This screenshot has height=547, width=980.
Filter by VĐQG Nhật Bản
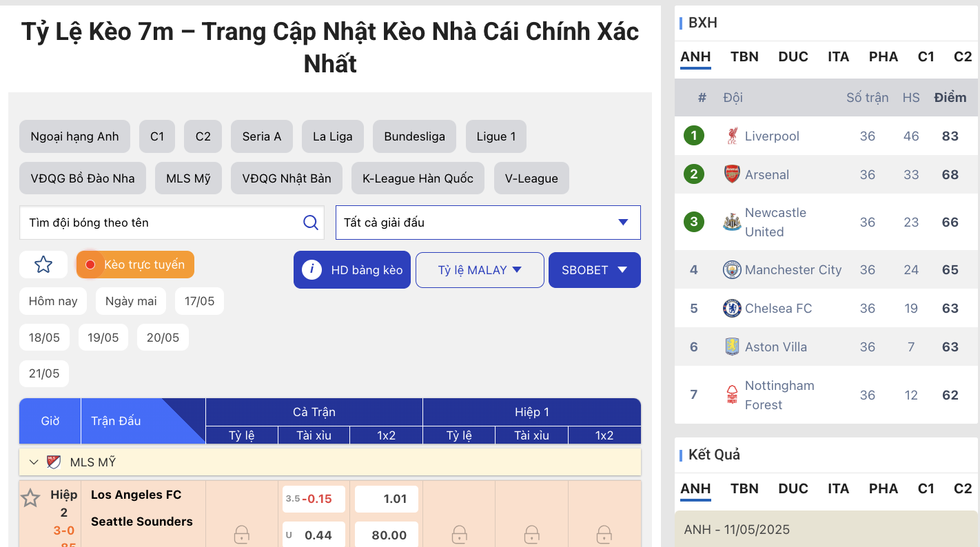pyautogui.click(x=287, y=178)
